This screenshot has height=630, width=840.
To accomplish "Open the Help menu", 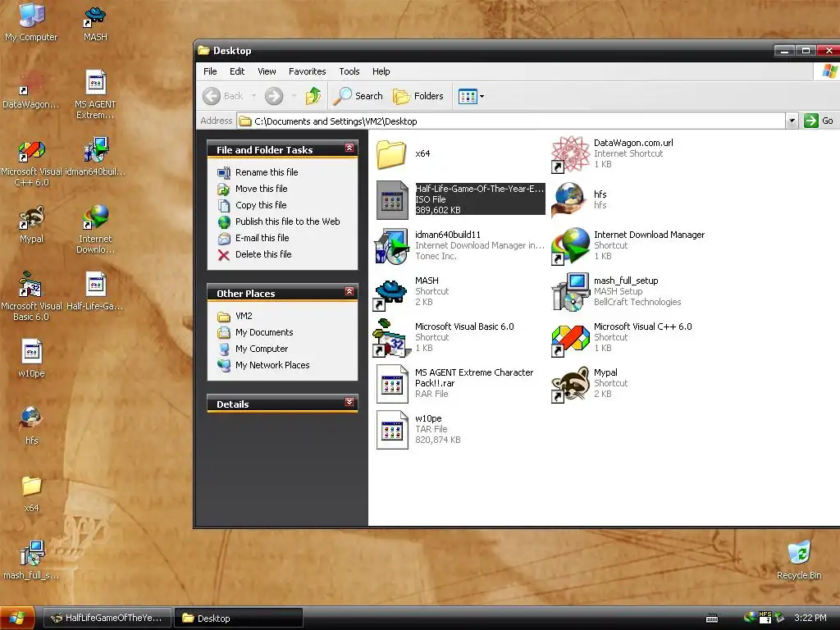I will click(x=381, y=71).
